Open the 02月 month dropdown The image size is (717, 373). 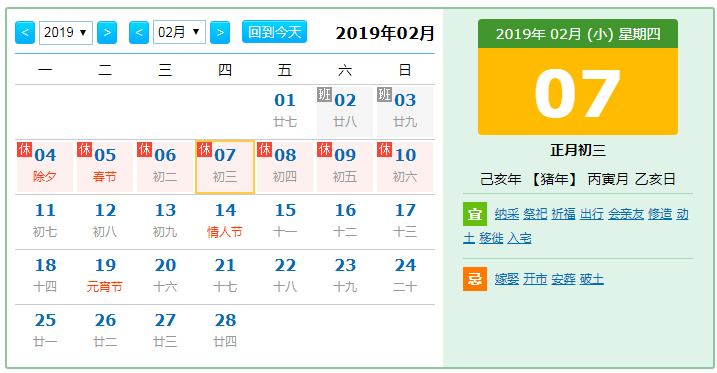click(x=179, y=32)
